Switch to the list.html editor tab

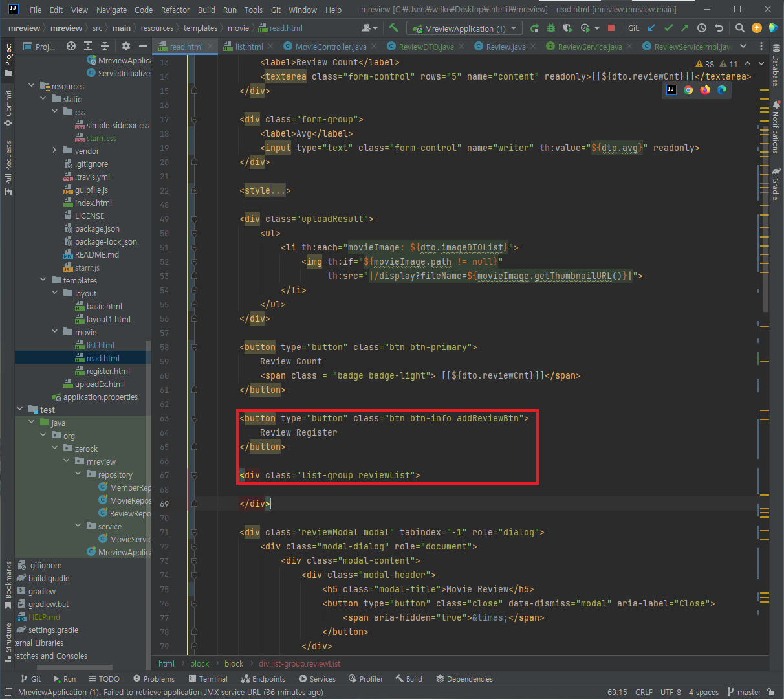pos(248,47)
